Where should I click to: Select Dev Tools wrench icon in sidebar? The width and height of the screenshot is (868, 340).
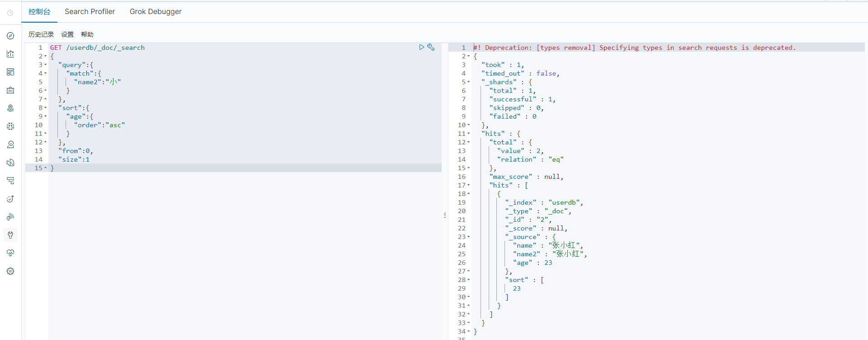[x=10, y=235]
